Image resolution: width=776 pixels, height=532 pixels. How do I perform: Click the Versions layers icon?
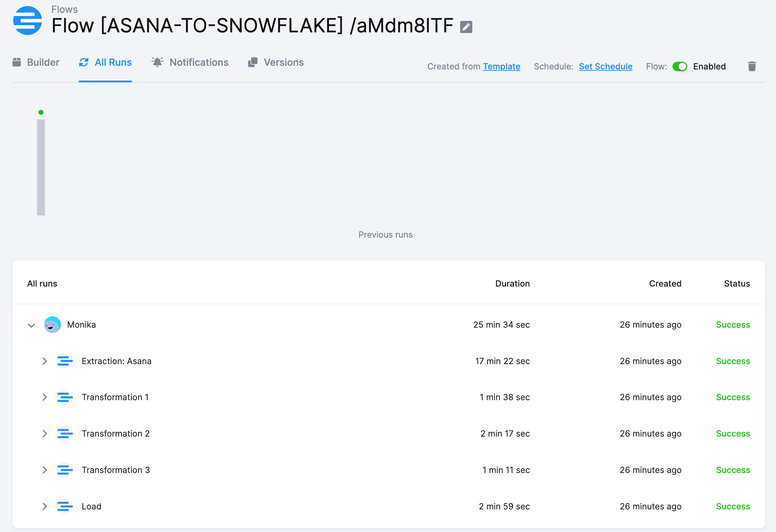point(252,62)
